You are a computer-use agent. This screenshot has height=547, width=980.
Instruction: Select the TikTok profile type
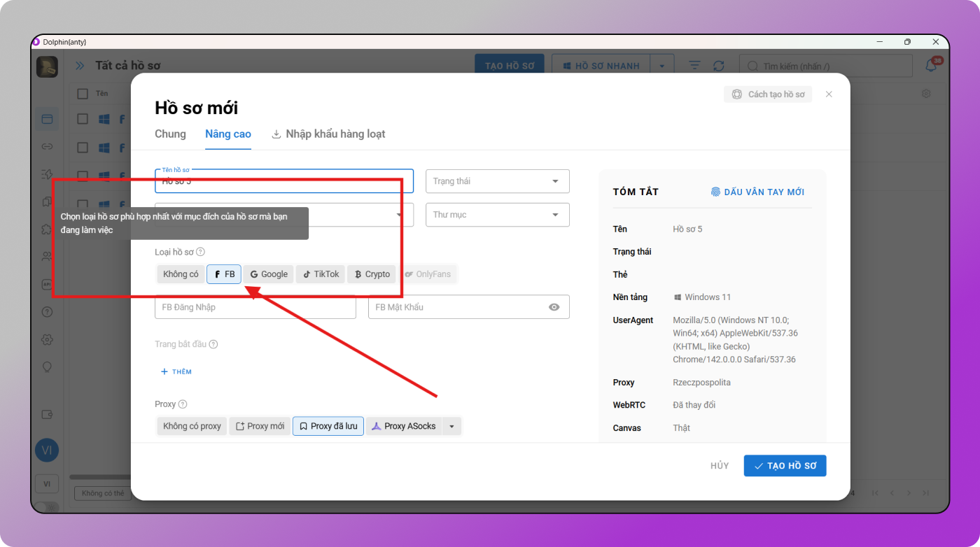tap(321, 274)
